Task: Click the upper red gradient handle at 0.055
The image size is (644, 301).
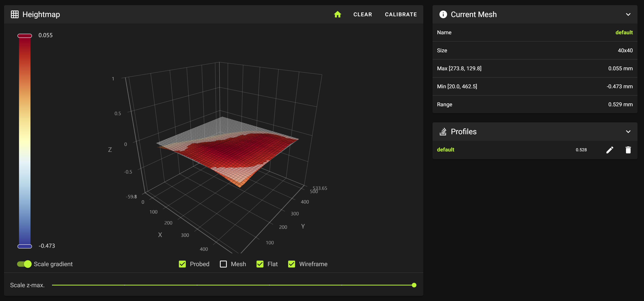Action: [x=25, y=36]
